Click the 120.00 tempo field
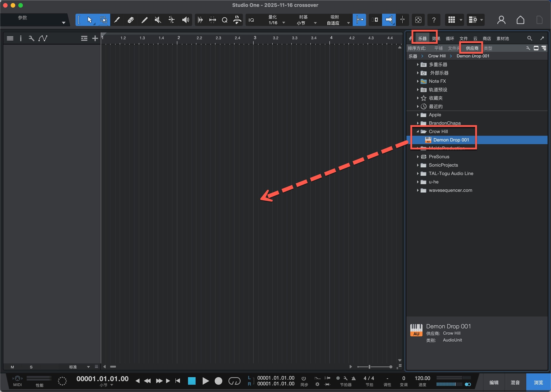 422,378
